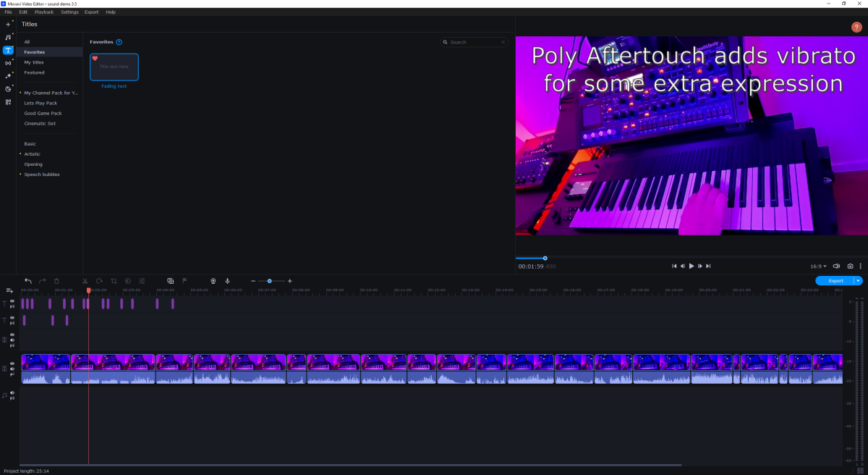Open the File menu

click(x=8, y=12)
